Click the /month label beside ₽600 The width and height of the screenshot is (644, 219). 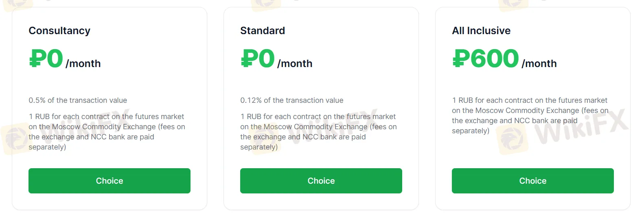[x=539, y=64]
